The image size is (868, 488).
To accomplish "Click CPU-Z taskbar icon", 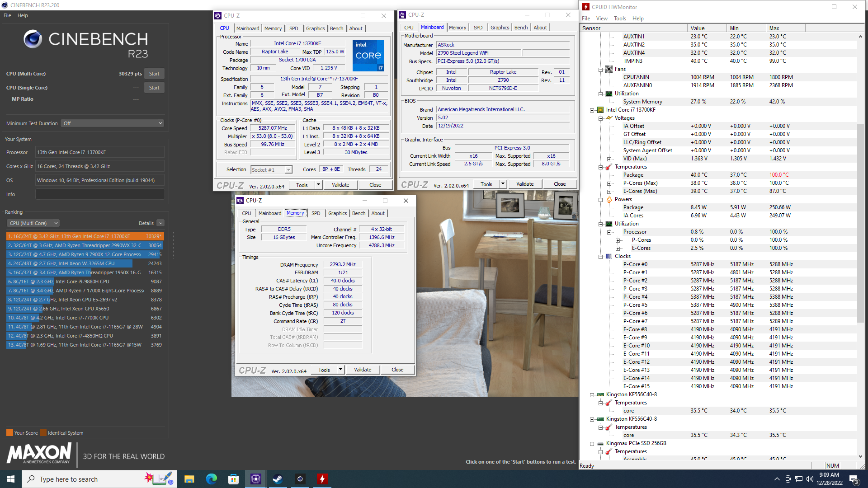I will click(255, 479).
